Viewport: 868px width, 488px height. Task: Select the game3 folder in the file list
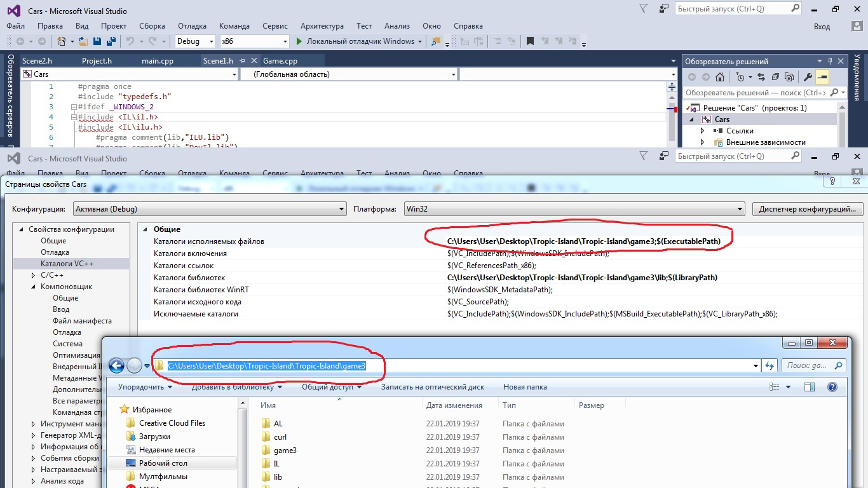(285, 451)
